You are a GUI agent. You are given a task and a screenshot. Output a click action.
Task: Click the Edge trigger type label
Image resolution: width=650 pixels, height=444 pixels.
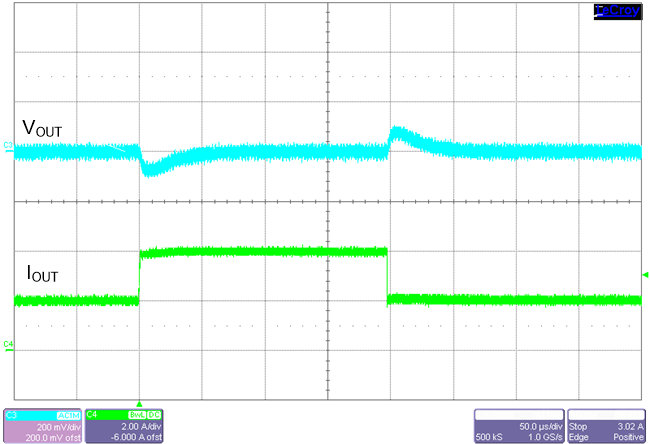pyautogui.click(x=582, y=436)
